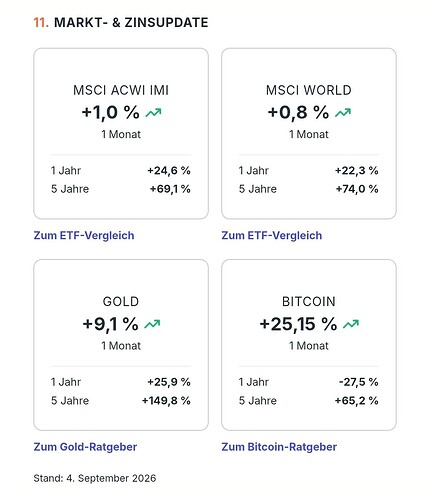
Task: Click the GOLD card heading
Action: click(121, 302)
